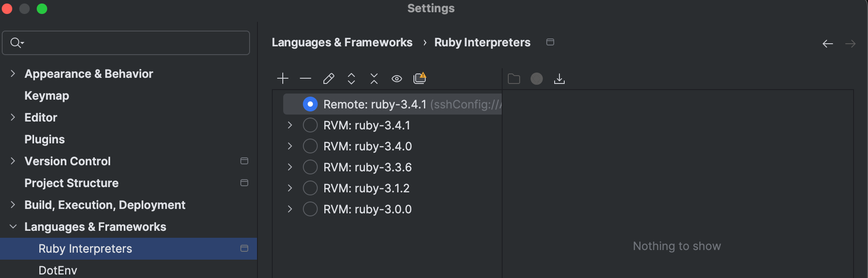
Task: Click the back arrow in settings header
Action: 827,43
